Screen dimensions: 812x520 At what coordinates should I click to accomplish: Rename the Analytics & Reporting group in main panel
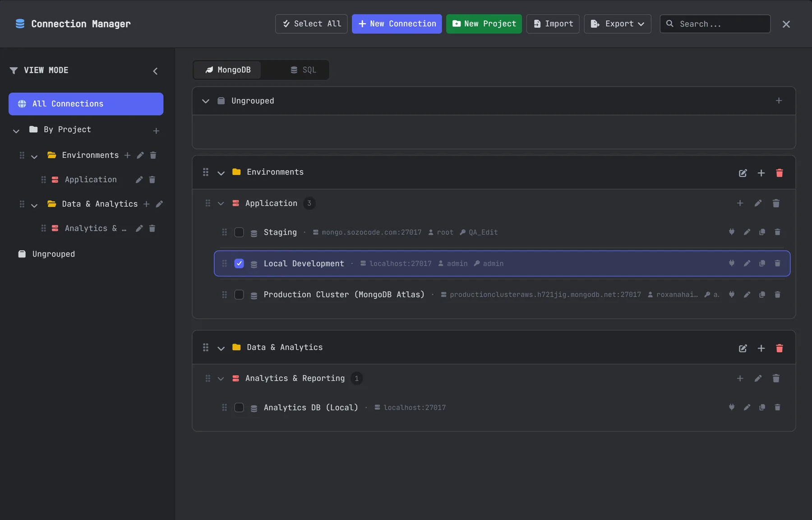pyautogui.click(x=758, y=378)
